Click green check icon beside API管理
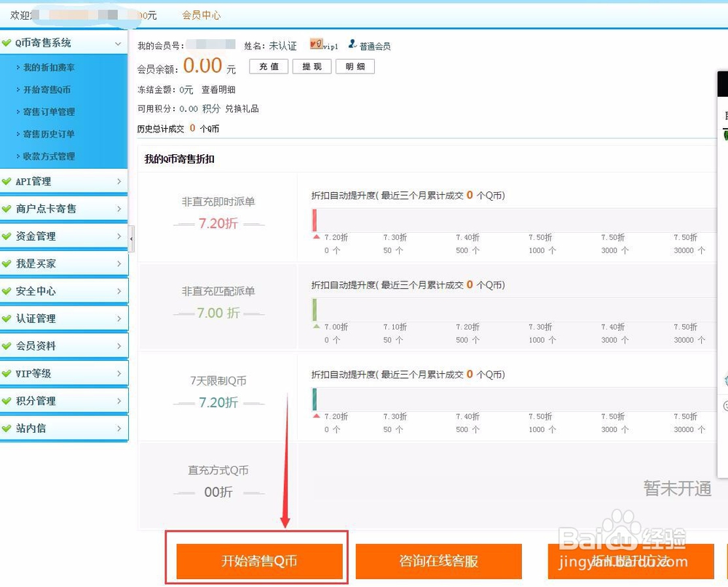This screenshot has width=728, height=587. pos(7,181)
